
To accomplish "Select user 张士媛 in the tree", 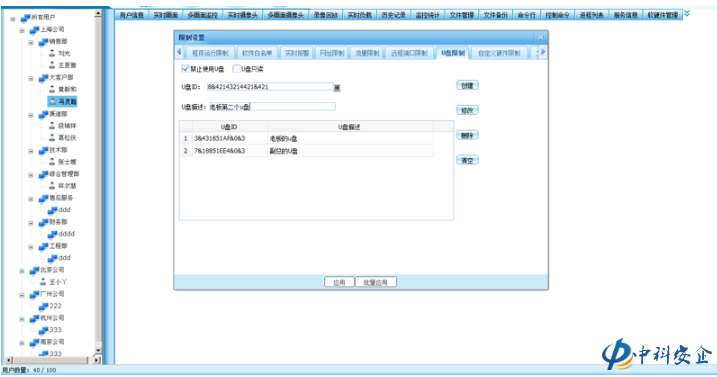I will [x=67, y=162].
